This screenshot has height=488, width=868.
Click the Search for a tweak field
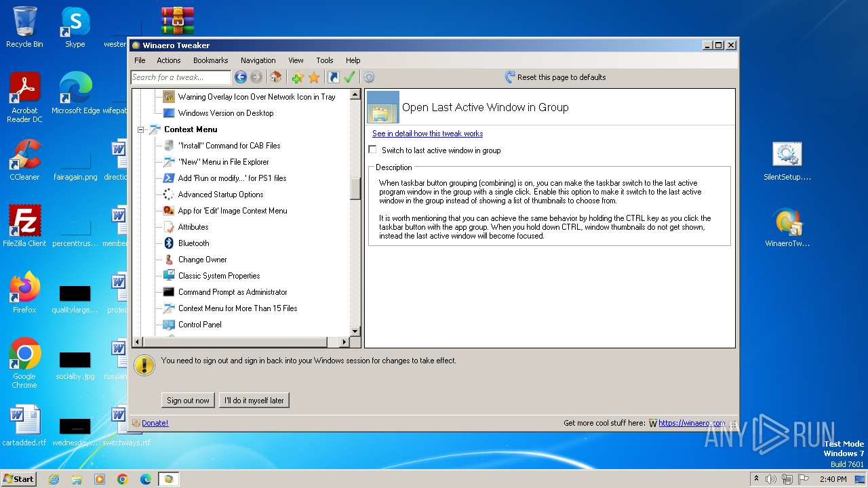(181, 77)
